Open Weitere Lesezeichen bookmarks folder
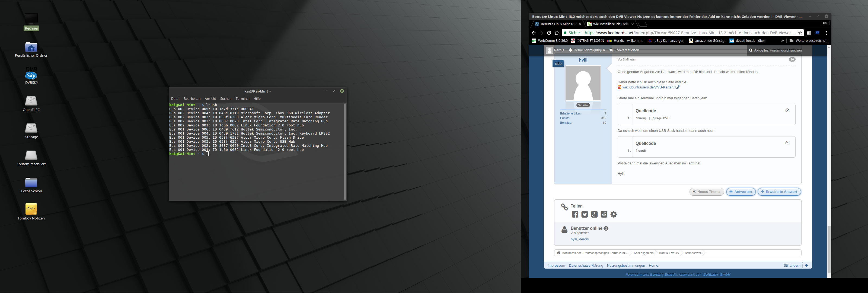Screen dimensions: 868x293 pos(808,40)
